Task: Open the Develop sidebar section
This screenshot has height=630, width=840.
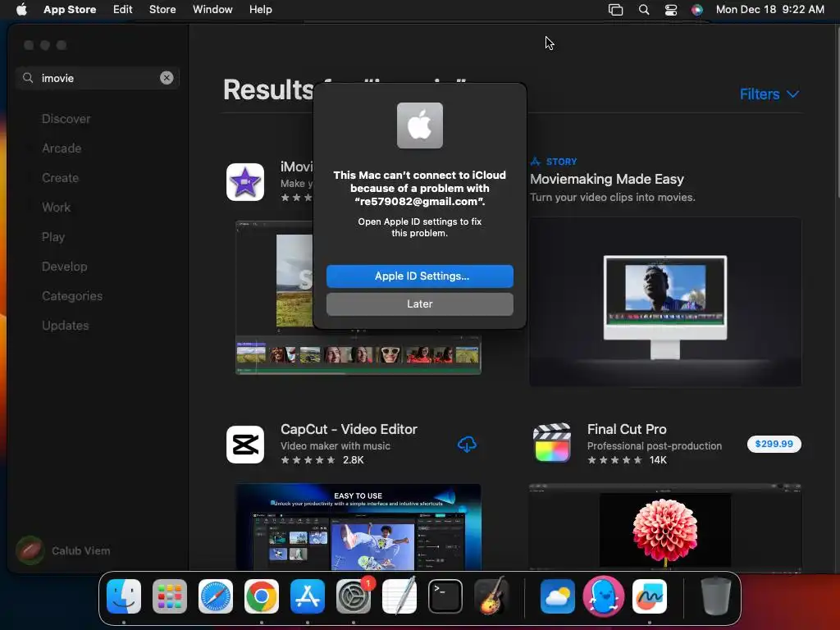Action: click(x=64, y=267)
